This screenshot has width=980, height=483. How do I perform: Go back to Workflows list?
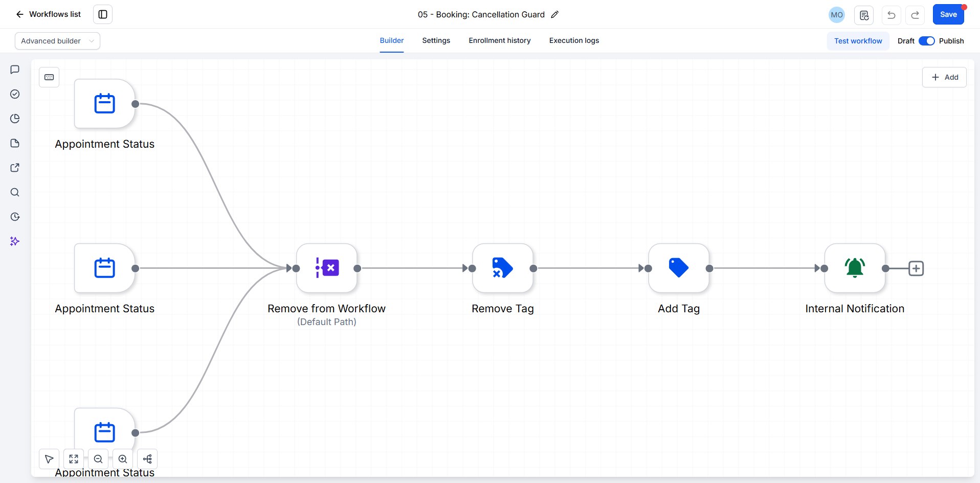pos(48,14)
